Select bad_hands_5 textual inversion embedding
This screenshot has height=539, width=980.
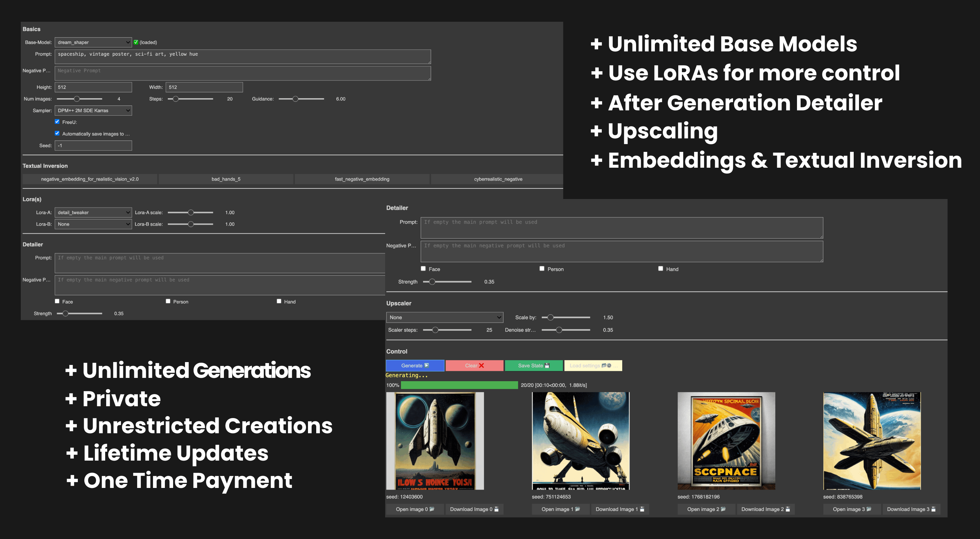tap(226, 179)
